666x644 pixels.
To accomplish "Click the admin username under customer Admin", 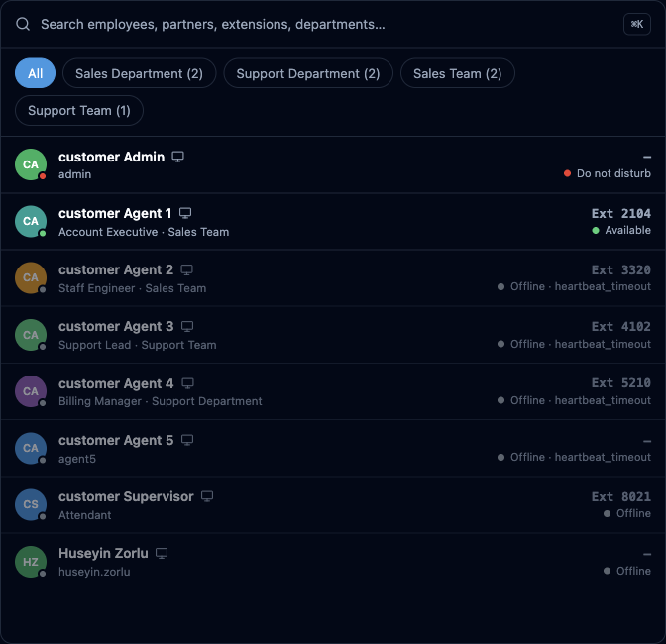I will click(x=74, y=174).
